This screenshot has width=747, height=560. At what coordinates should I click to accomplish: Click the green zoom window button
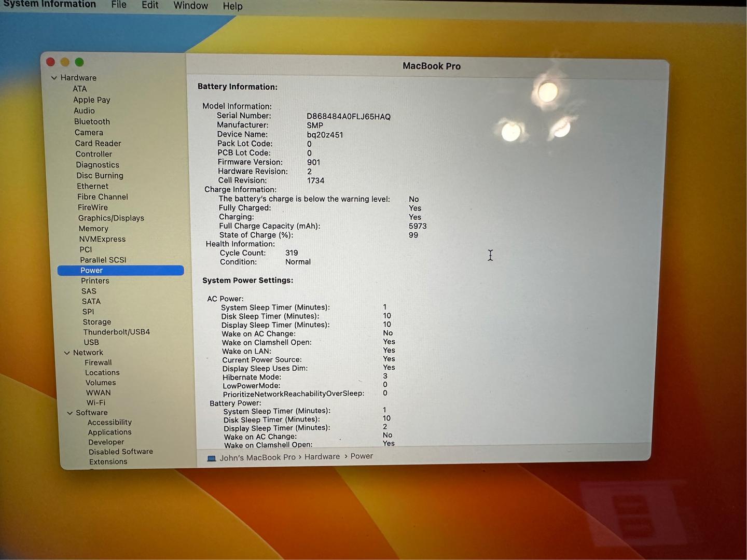tap(79, 62)
